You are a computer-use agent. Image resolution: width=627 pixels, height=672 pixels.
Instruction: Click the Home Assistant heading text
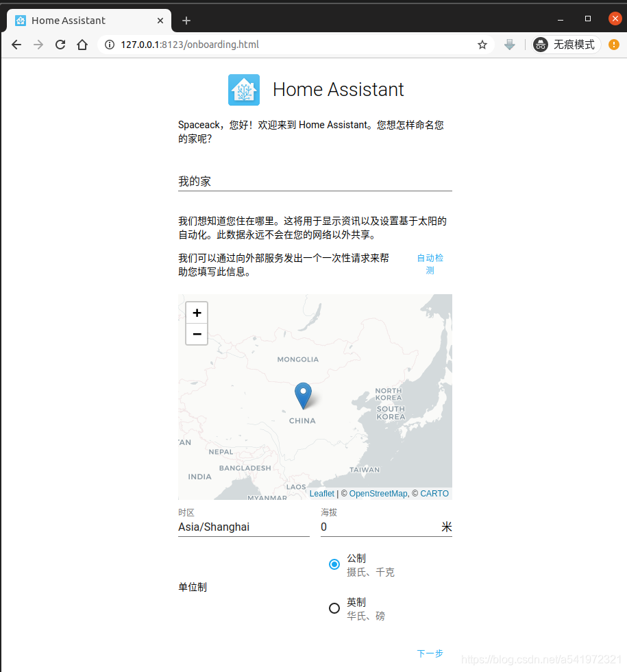[339, 90]
